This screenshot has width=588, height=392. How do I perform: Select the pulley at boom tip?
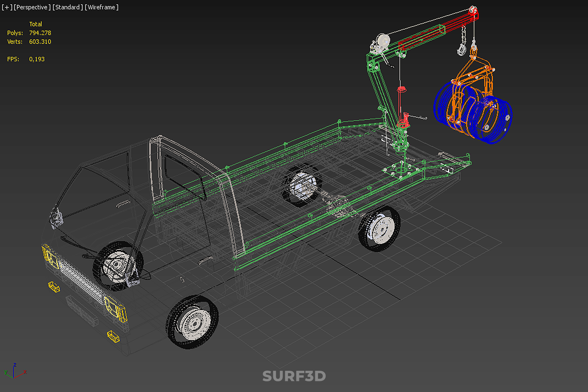click(473, 11)
